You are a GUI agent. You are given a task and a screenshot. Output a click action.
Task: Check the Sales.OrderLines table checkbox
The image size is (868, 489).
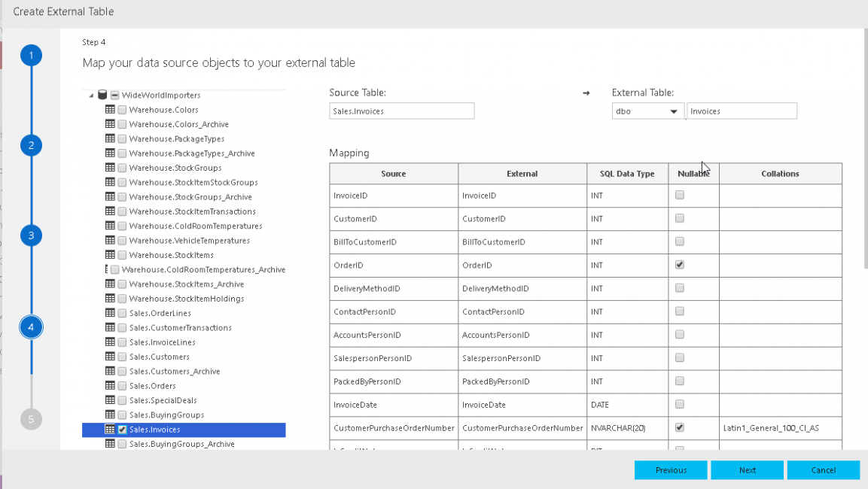click(122, 313)
